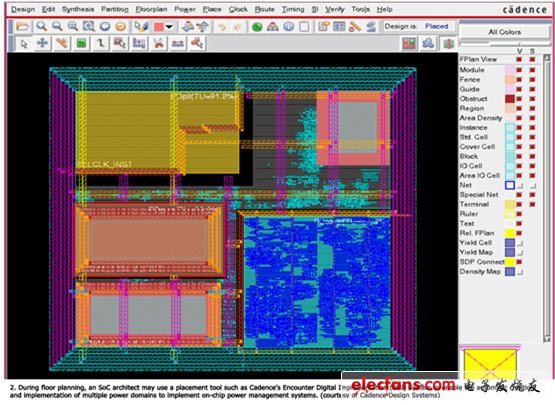Click the Obstruct dark red color swatch
The image size is (555, 405).
click(510, 99)
